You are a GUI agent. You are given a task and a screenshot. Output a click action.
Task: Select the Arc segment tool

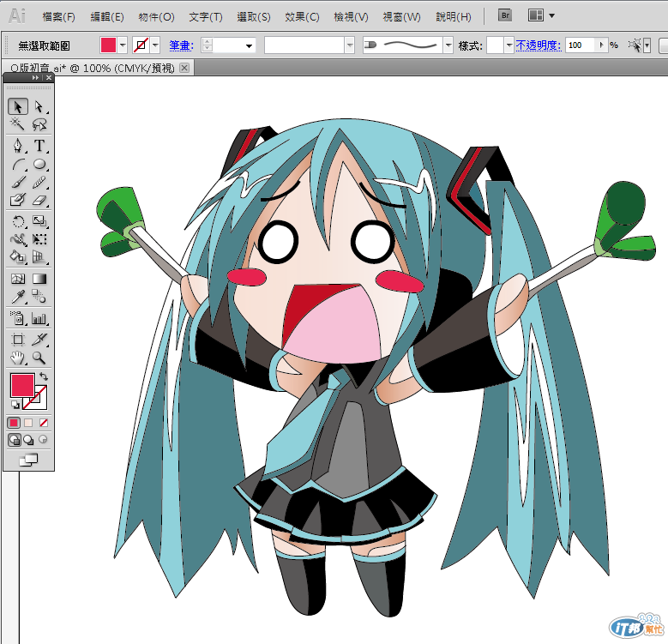coord(18,164)
